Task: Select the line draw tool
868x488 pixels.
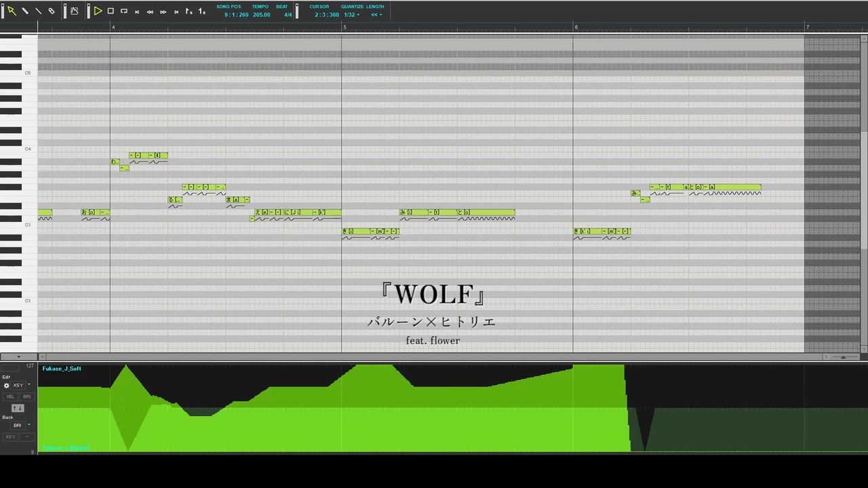Action: tap(38, 11)
